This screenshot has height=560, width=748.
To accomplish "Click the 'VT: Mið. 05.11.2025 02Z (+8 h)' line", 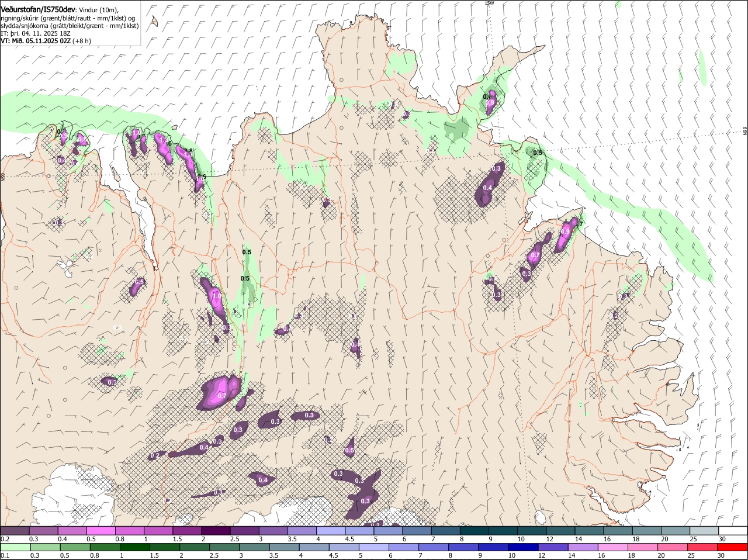I will click(x=46, y=41).
